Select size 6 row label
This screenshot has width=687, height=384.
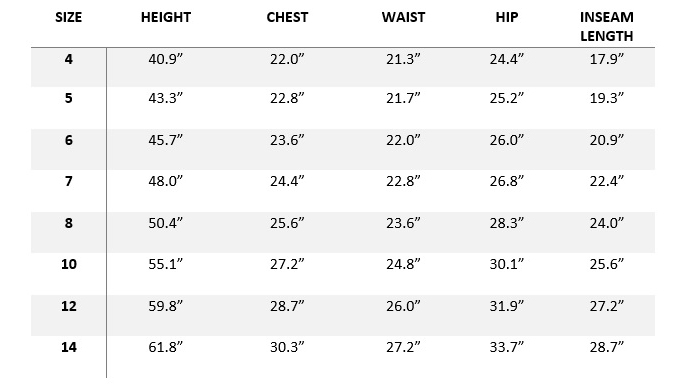(68, 140)
